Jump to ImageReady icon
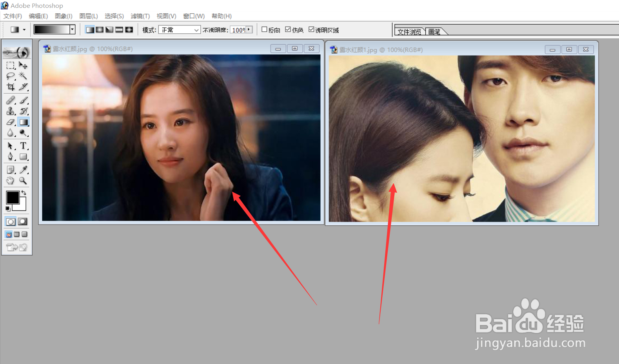 tap(17, 247)
